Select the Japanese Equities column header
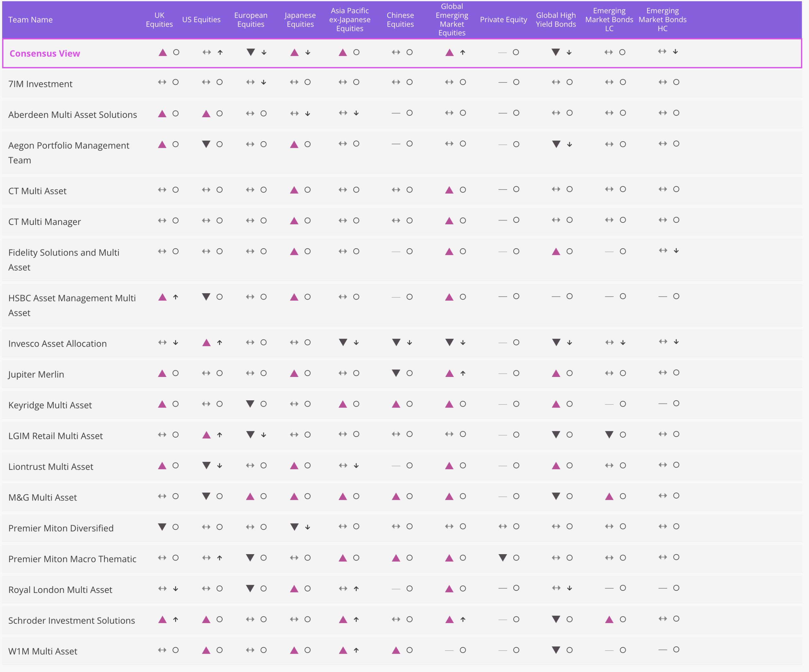This screenshot has height=672, width=809. point(300,20)
